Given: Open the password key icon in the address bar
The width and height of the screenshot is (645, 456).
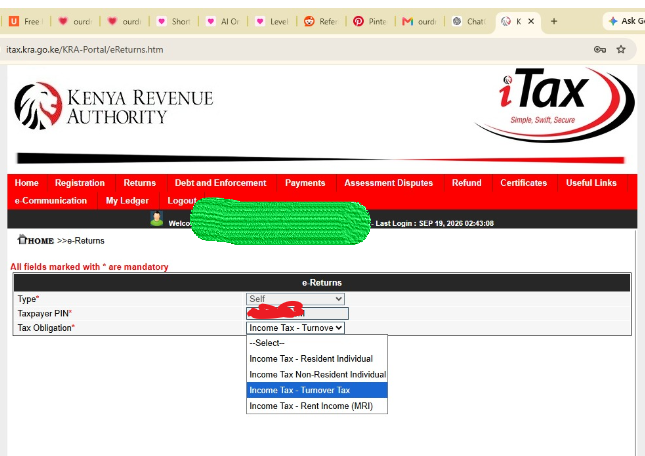Looking at the screenshot, I should coord(600,50).
